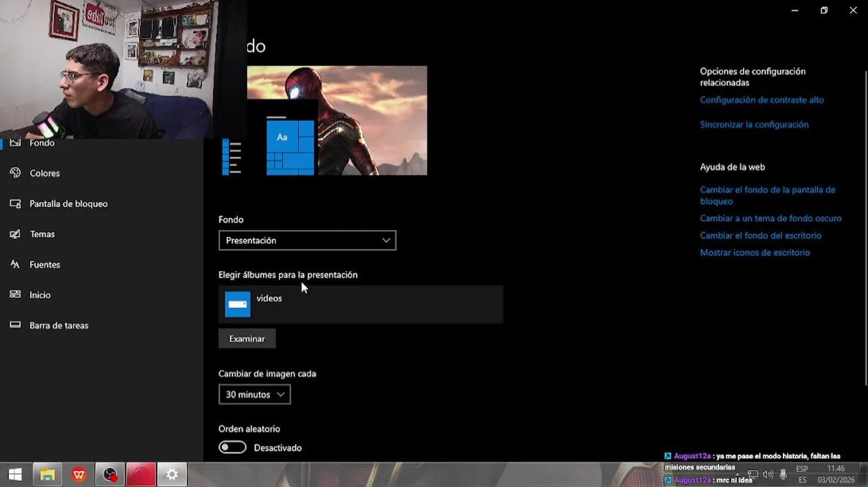Open Colores in the settings sidebar
The height and width of the screenshot is (487, 868).
(x=45, y=173)
